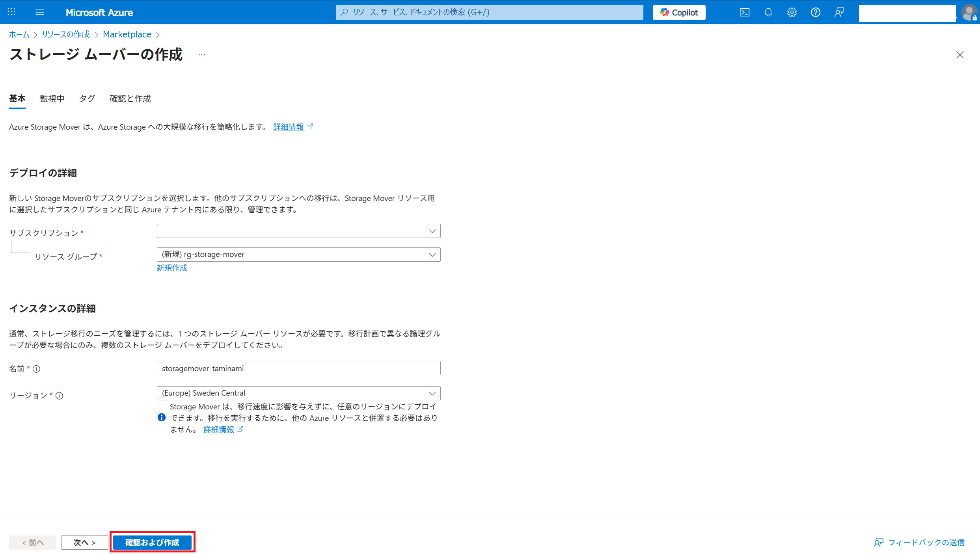This screenshot has width=980, height=554.
Task: Click the search magnifier icon
Action: click(x=344, y=12)
